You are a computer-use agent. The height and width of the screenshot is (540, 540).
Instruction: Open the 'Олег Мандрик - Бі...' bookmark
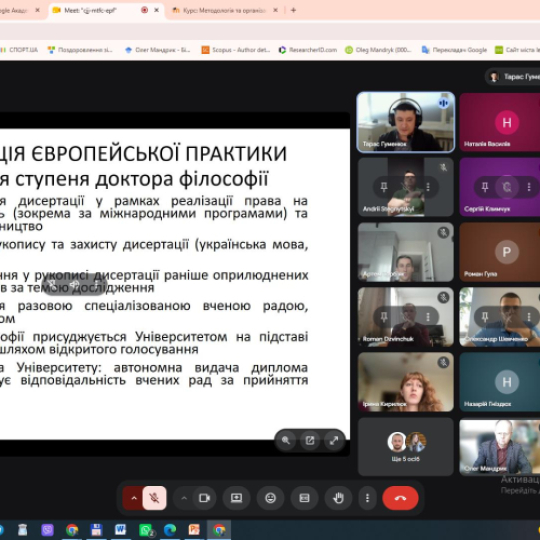157,50
